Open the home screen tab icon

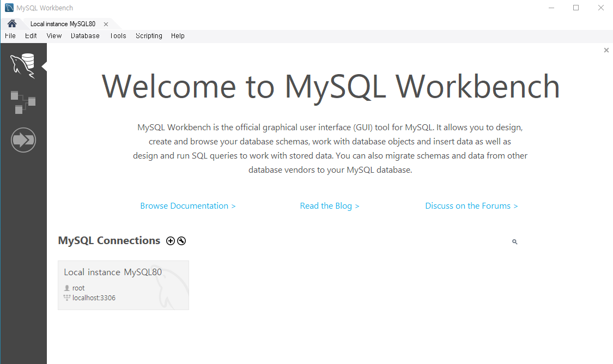(12, 24)
